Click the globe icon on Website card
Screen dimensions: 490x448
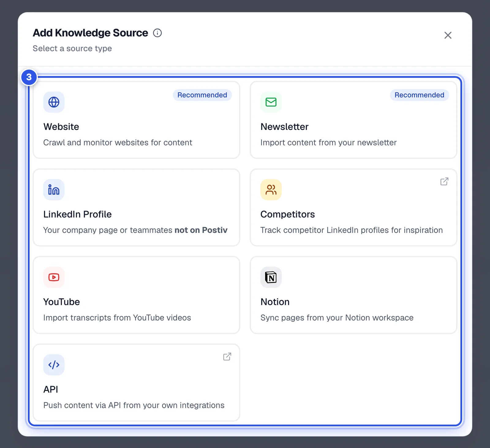[54, 102]
